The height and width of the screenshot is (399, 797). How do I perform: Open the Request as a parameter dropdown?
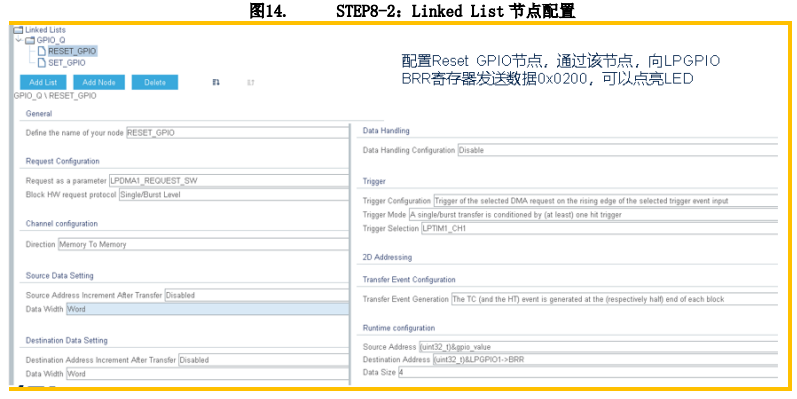229,180
